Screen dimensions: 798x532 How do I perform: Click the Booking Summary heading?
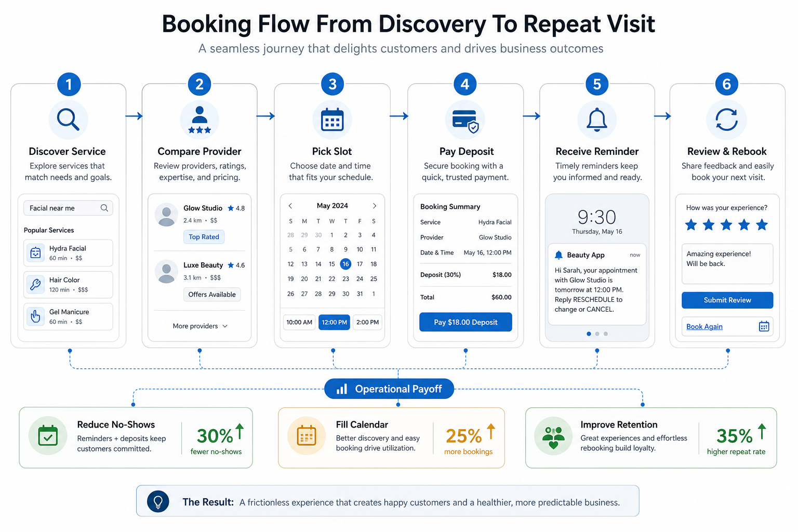pos(450,206)
